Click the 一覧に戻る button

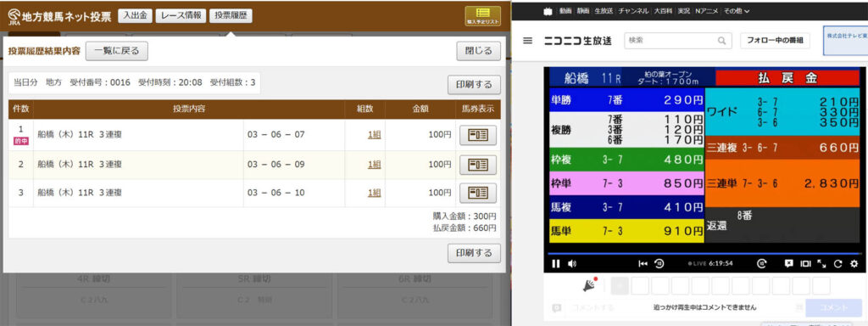(117, 51)
